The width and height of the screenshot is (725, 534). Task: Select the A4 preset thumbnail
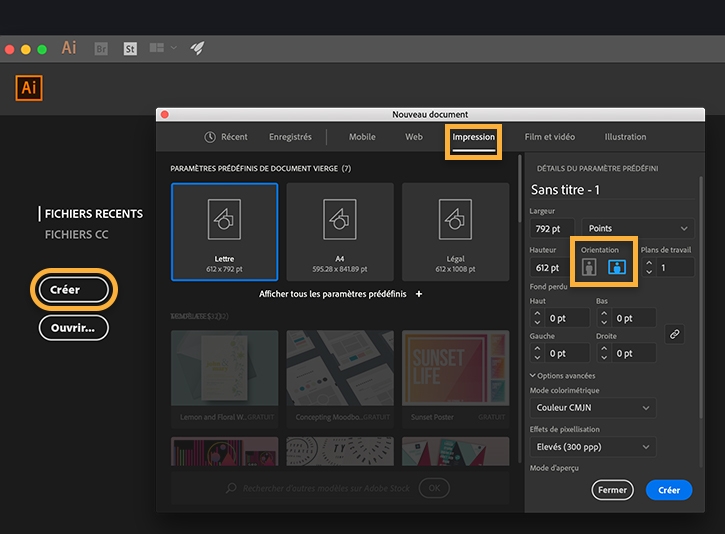[340, 232]
